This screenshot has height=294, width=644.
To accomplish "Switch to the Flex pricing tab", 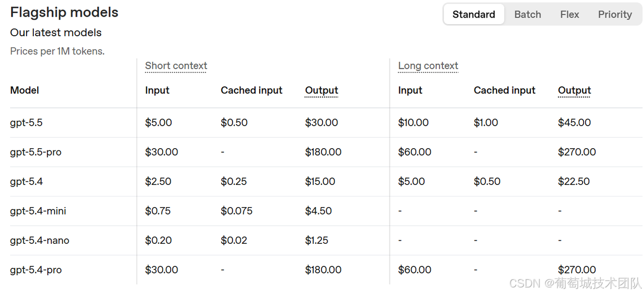I will pyautogui.click(x=570, y=15).
